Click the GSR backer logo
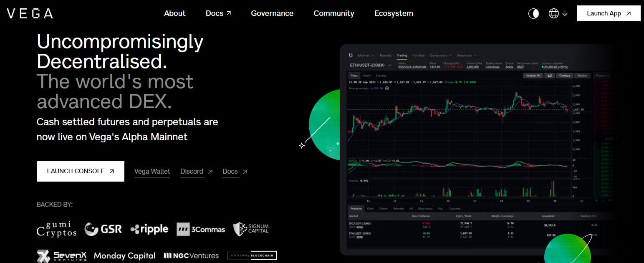Viewport: 644px width, 263px height. pyautogui.click(x=103, y=229)
